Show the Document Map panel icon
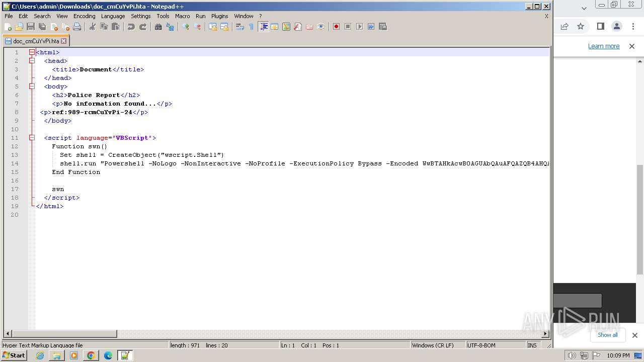 (x=286, y=27)
